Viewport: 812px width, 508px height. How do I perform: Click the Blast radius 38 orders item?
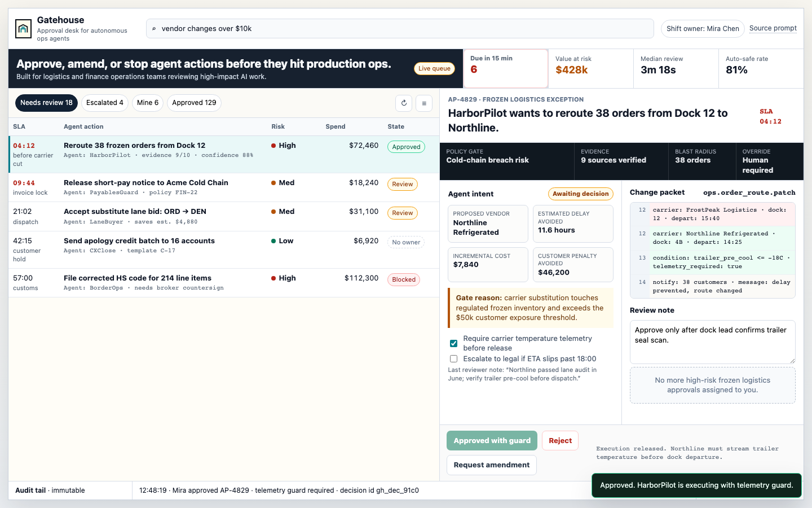tap(702, 161)
